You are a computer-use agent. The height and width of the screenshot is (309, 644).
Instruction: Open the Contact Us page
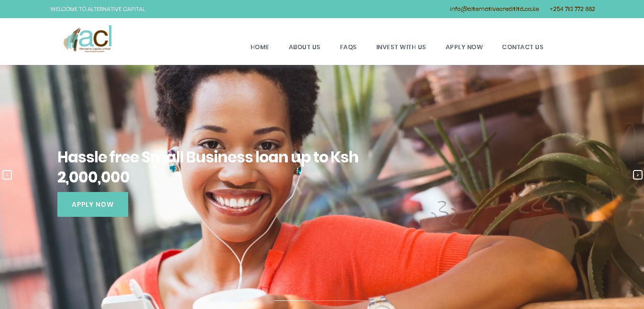tap(523, 47)
